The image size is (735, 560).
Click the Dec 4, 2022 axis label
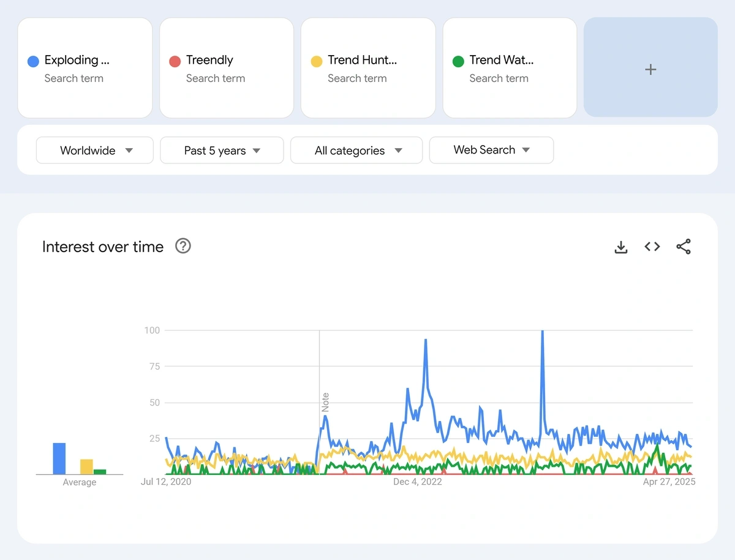coord(418,482)
